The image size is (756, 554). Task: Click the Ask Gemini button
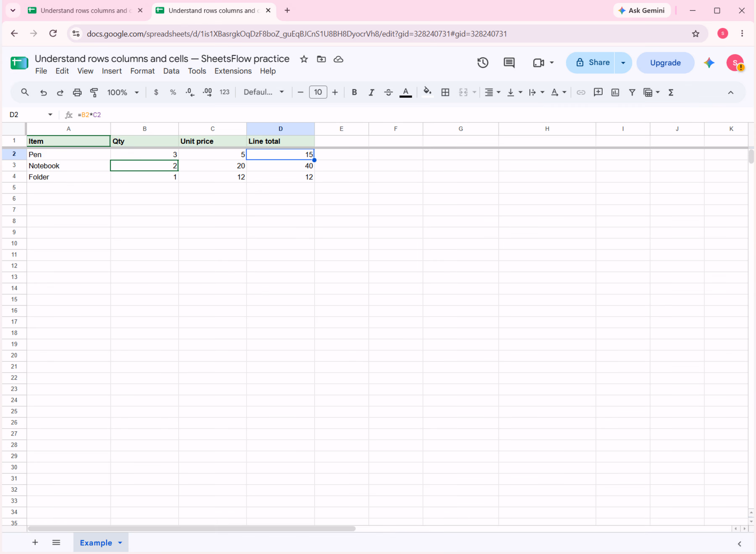(642, 11)
